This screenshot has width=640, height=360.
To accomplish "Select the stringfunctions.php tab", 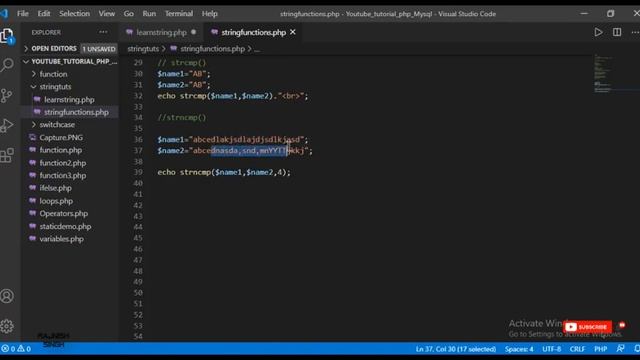I will 253,32.
